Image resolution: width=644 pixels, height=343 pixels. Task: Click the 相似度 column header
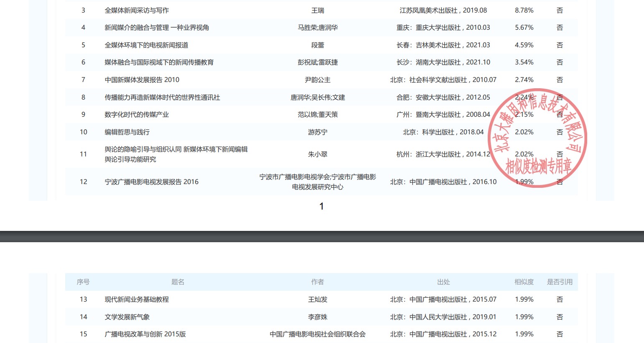coord(524,282)
